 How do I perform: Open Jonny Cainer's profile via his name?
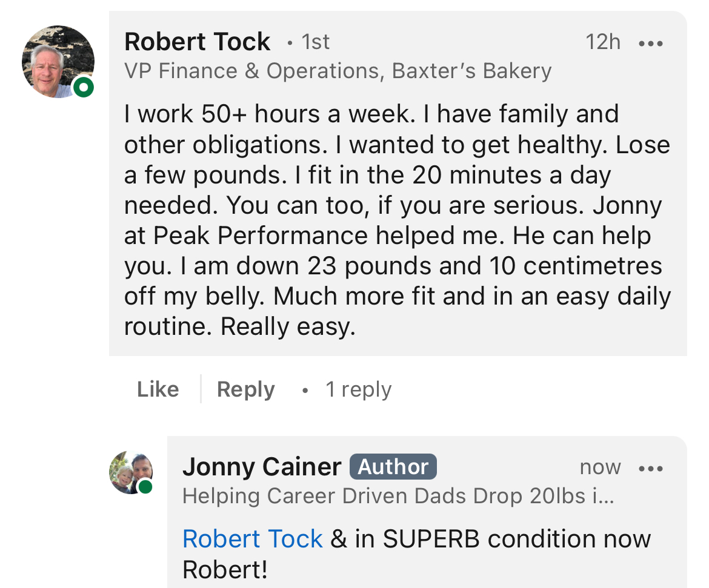pyautogui.click(x=262, y=467)
